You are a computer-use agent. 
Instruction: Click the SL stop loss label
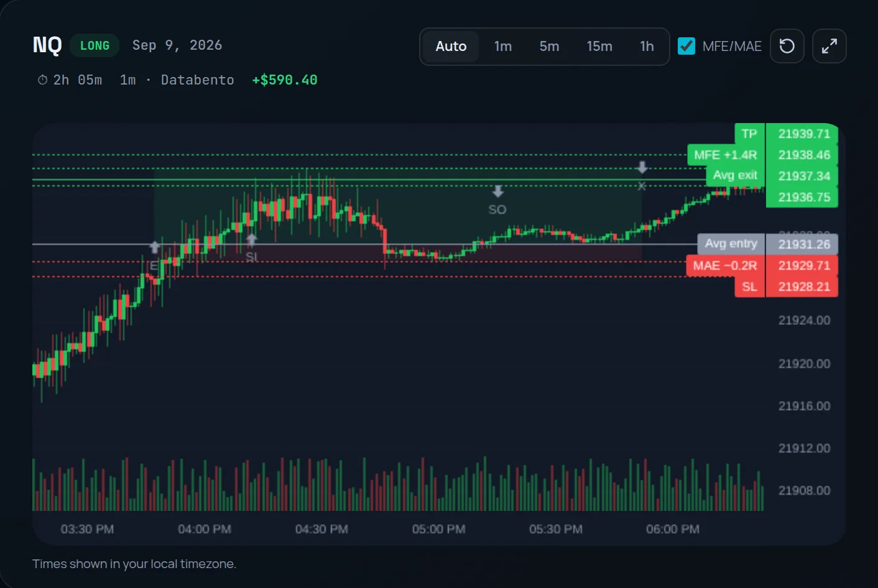tap(750, 287)
